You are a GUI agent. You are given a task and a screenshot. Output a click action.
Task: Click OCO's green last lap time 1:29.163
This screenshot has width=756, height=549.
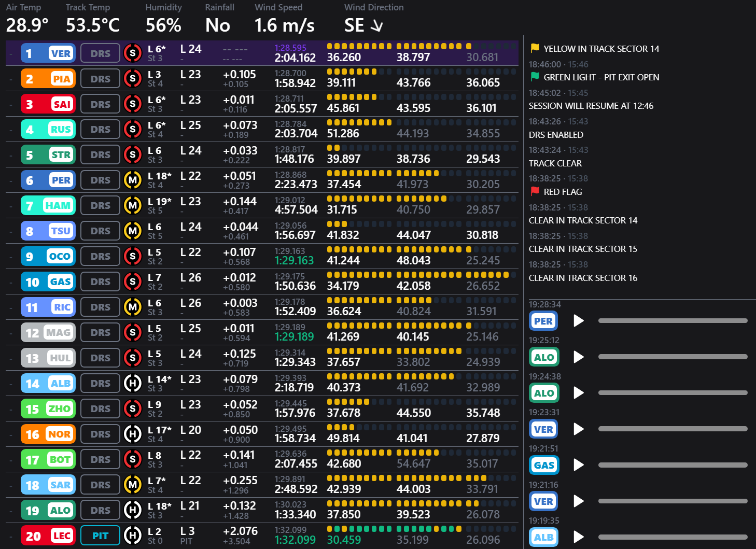click(294, 260)
